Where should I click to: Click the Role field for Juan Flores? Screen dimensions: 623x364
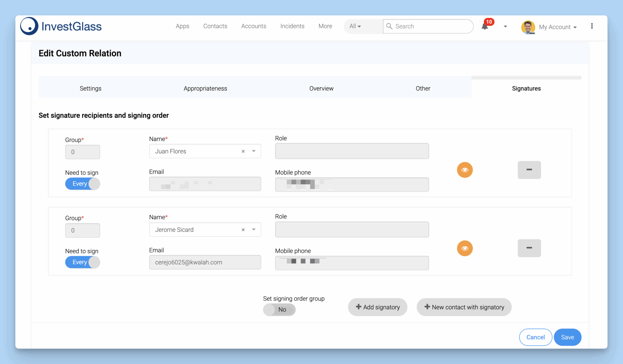[352, 151]
